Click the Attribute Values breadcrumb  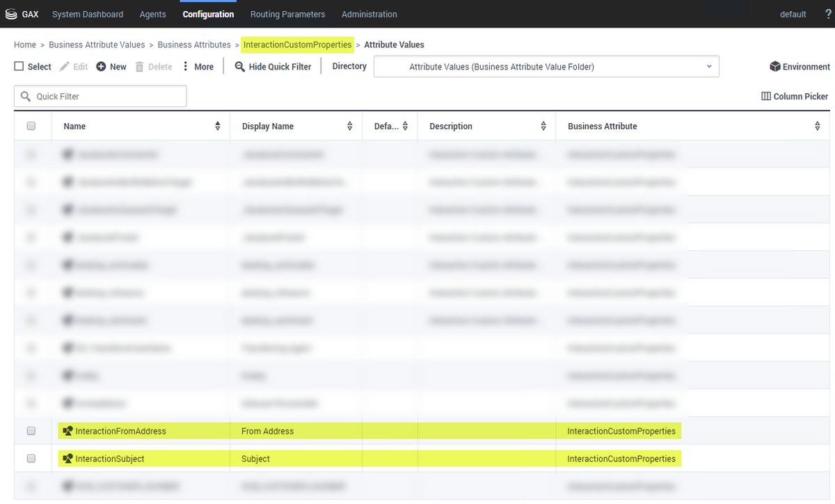[x=394, y=44]
